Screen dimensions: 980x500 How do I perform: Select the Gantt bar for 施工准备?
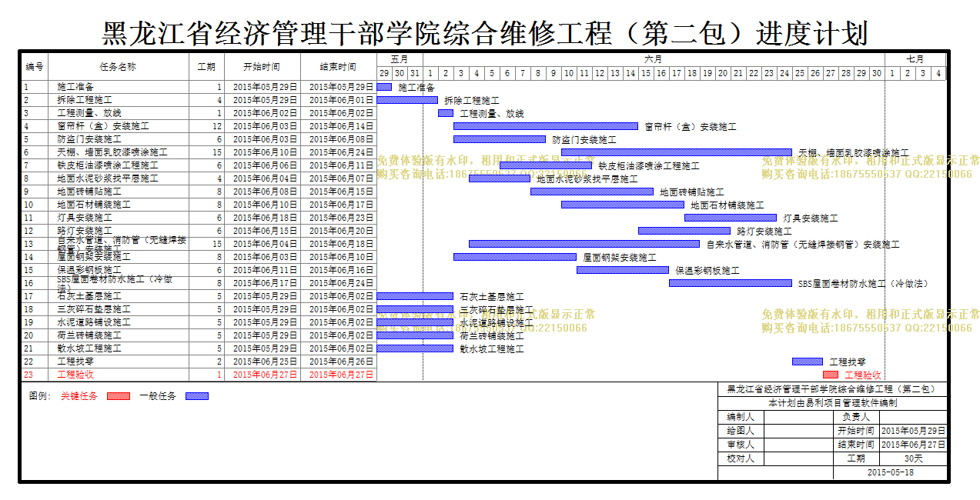(384, 87)
